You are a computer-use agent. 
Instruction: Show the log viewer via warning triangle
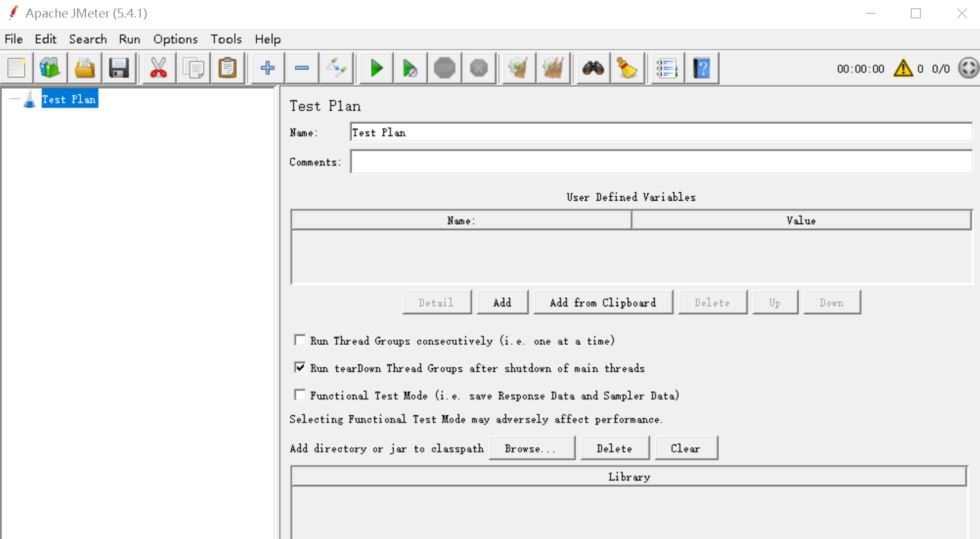click(903, 68)
